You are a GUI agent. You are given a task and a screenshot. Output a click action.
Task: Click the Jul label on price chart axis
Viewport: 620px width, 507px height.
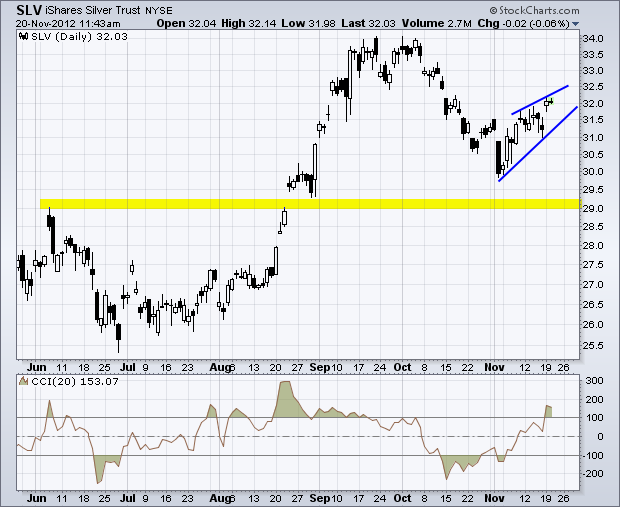[128, 367]
